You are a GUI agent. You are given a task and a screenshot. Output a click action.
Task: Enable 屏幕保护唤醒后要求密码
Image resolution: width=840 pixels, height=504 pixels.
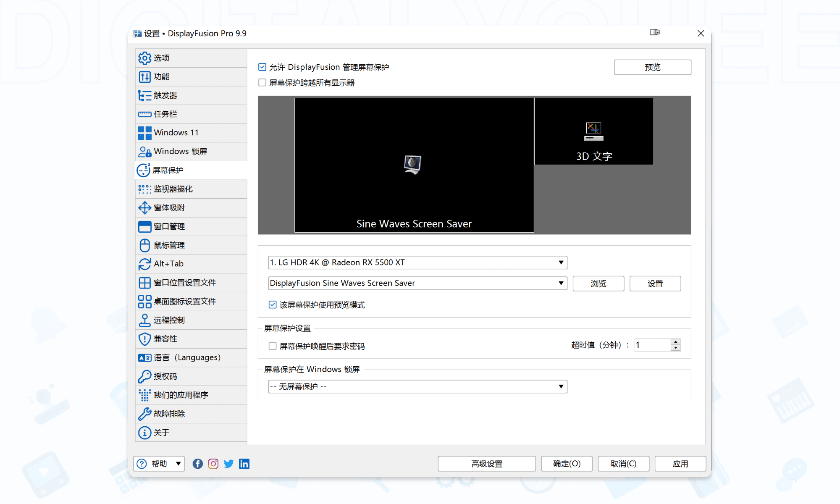[x=273, y=346]
